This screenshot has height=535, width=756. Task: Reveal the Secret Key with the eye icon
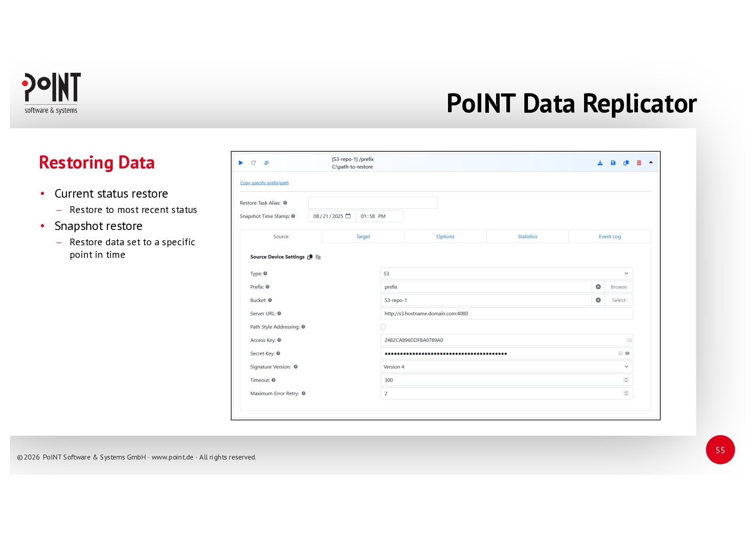pos(628,354)
